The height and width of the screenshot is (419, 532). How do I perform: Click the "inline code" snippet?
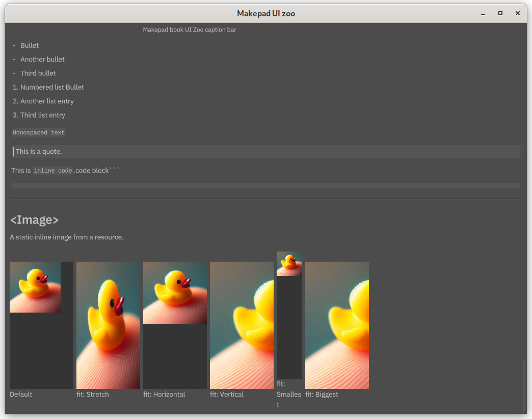tap(54, 170)
